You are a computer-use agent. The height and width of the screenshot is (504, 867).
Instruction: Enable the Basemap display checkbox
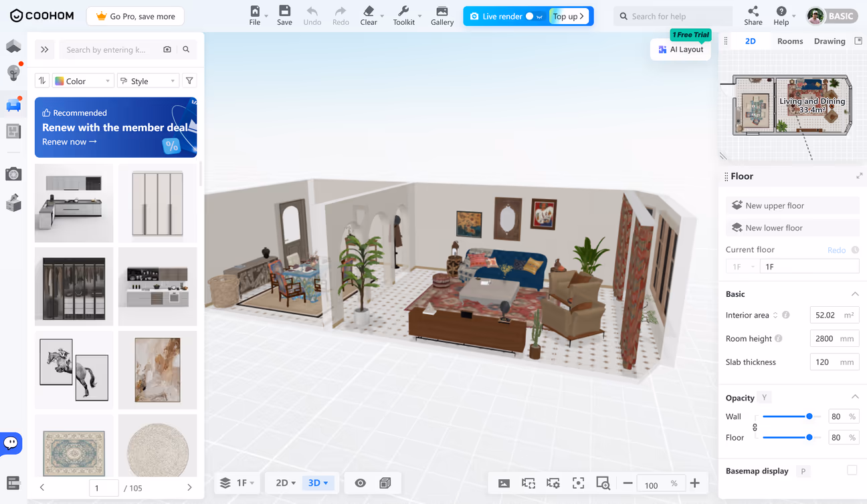(x=852, y=471)
